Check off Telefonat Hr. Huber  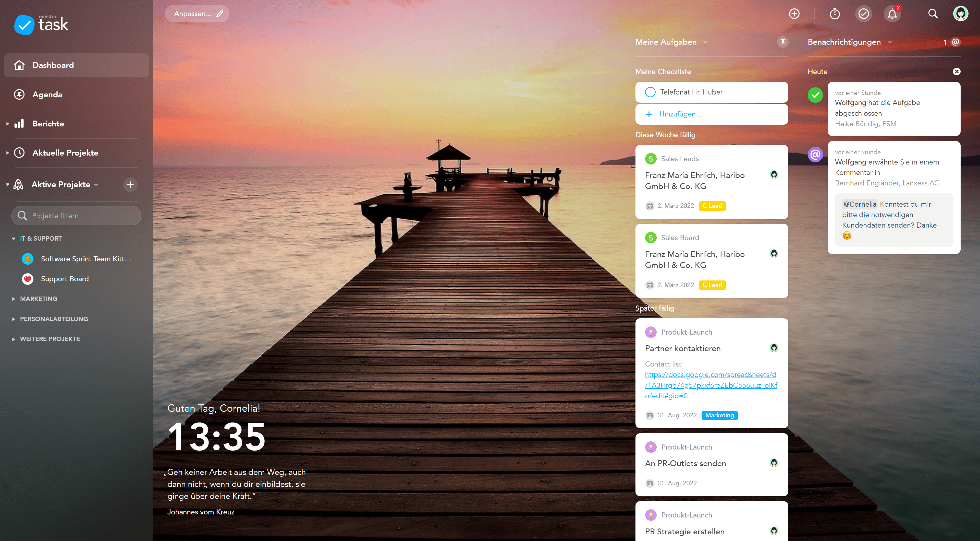click(x=650, y=92)
